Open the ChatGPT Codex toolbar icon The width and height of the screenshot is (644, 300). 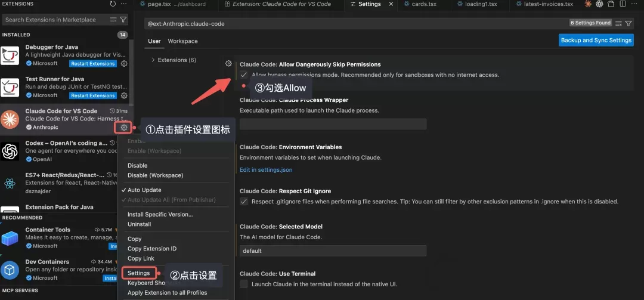coord(599,4)
